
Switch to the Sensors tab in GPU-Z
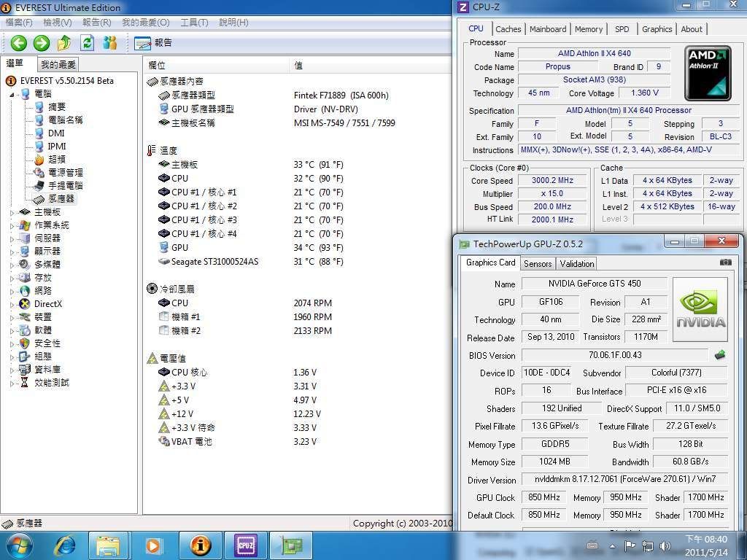point(538,263)
